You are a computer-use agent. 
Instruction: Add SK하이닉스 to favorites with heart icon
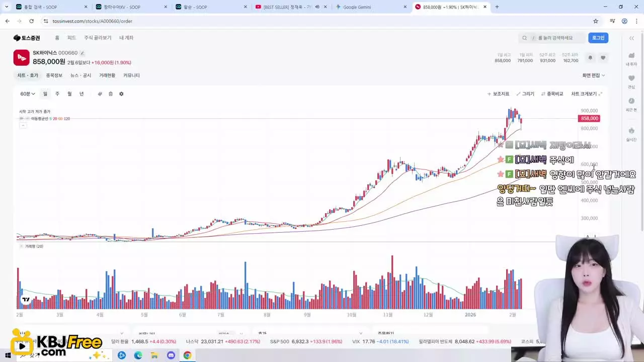click(603, 58)
